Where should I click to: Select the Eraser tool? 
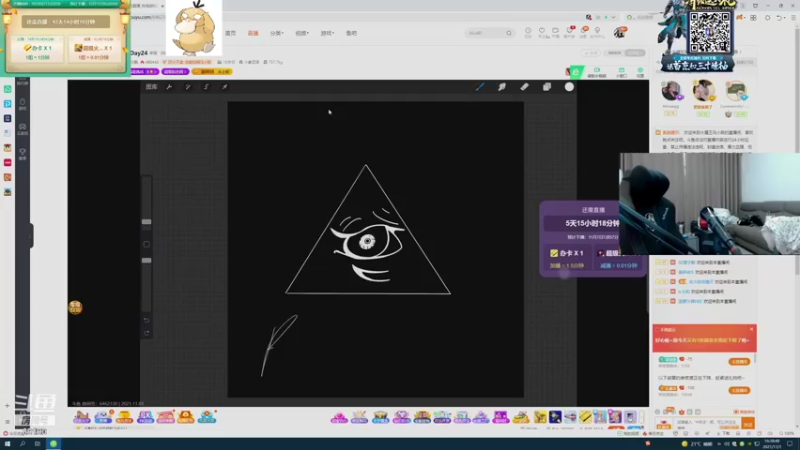pos(524,87)
